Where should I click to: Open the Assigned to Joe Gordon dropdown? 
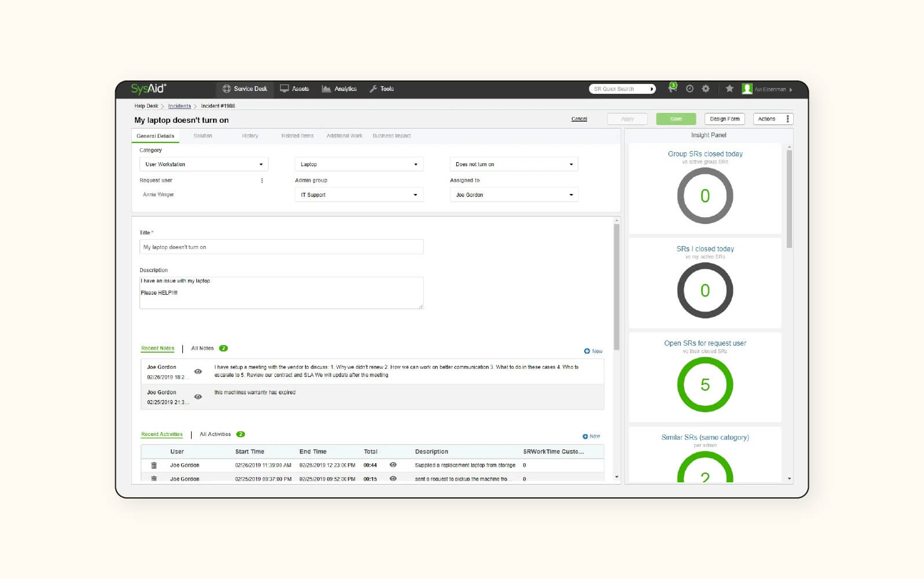(x=514, y=195)
